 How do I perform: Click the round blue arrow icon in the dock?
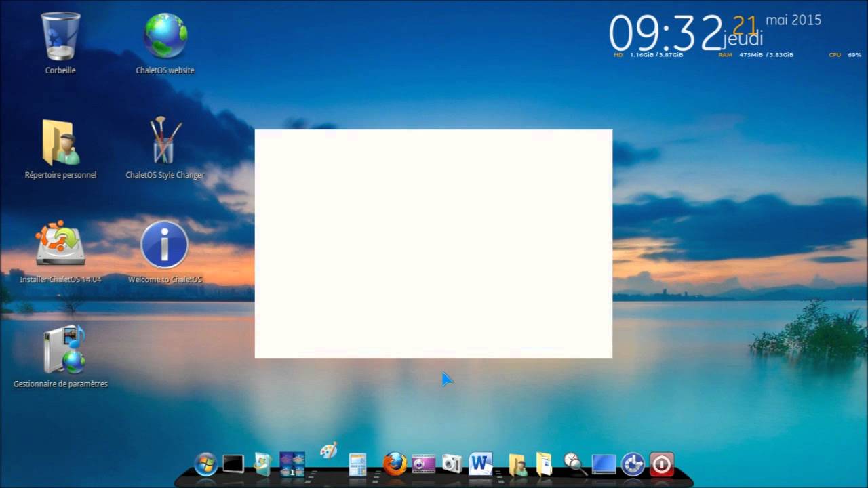633,464
